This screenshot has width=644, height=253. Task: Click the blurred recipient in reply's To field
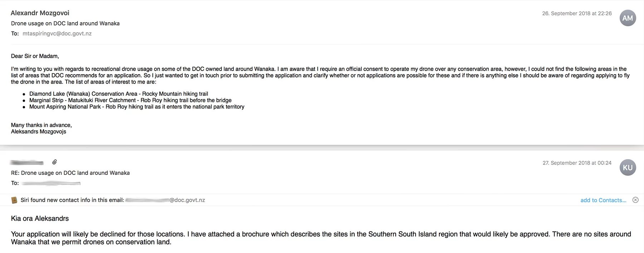51,183
